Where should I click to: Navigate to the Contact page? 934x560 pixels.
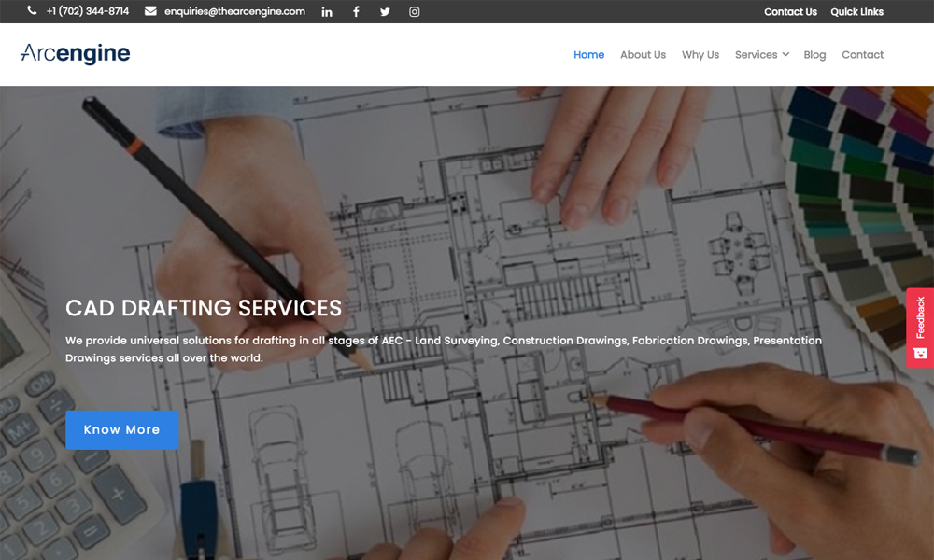[x=862, y=55]
